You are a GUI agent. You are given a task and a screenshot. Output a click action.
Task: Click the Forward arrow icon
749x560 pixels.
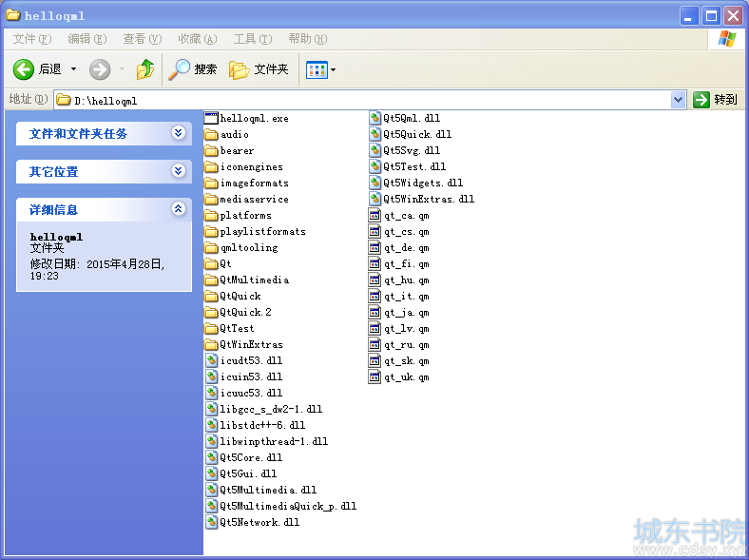pos(100,69)
